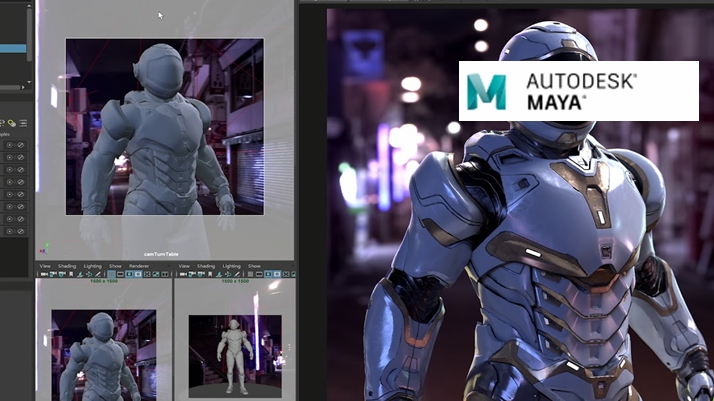Click the circular dot icon in topmost sidebar row
The image size is (714, 401).
coord(10,145)
